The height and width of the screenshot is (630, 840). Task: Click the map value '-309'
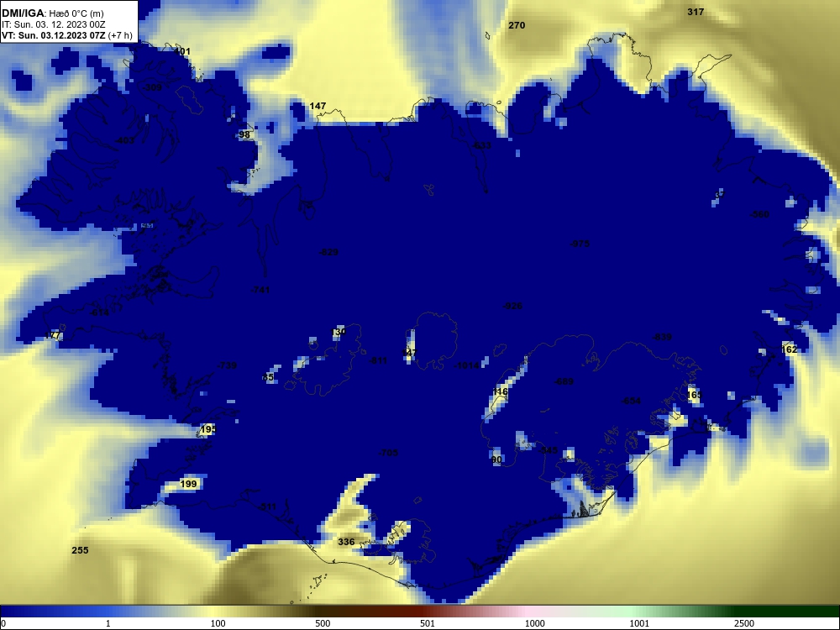pos(151,87)
